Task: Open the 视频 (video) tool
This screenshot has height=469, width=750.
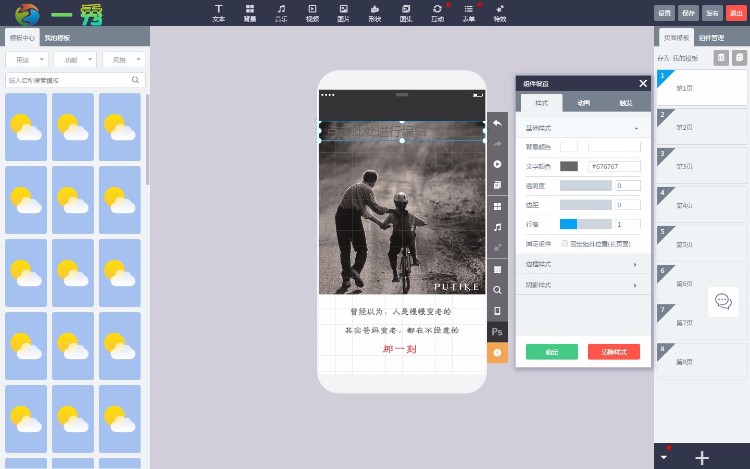Action: pos(312,13)
